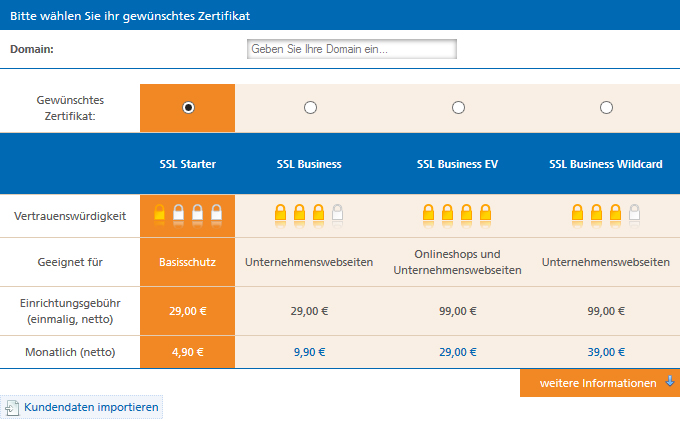Click the SSL Business EV column header

point(458,164)
